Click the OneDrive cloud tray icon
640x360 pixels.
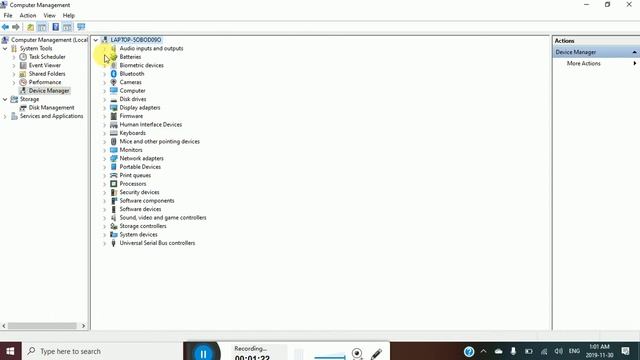(498, 351)
